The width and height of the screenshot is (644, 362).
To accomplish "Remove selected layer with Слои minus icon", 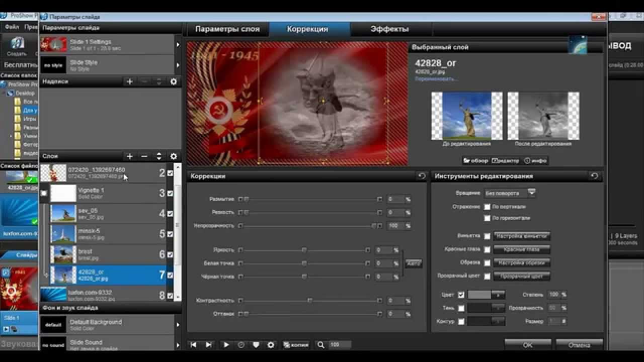I will coord(144,156).
